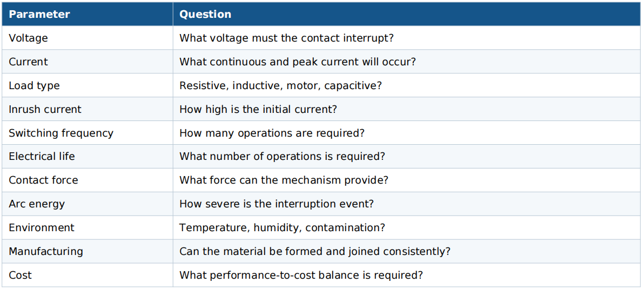Click the Question column header

pyautogui.click(x=407, y=15)
